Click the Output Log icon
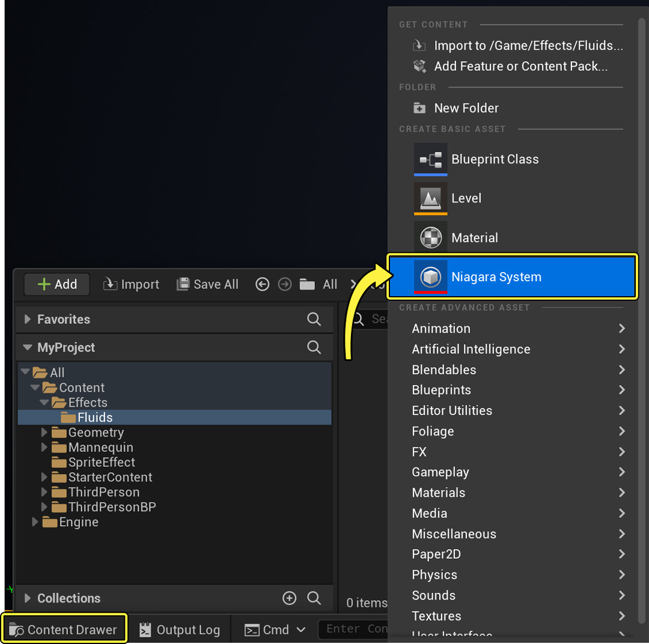This screenshot has height=644, width=649. [x=144, y=630]
